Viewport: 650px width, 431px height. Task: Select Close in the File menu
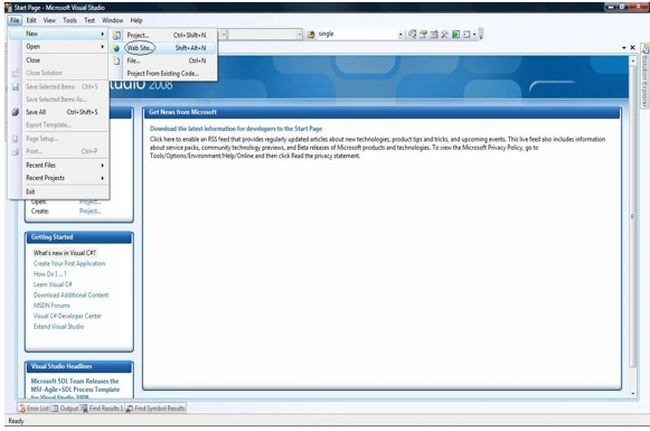coord(58,60)
